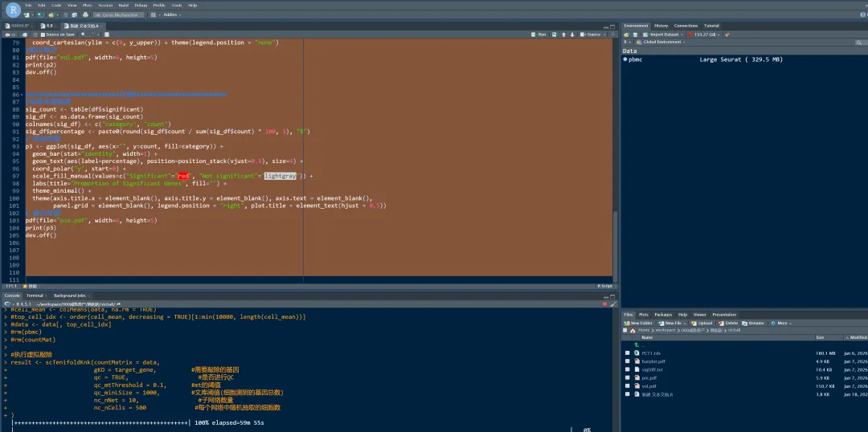The image size is (868, 432).
Task: Open the Addins dropdown
Action: [x=172, y=15]
